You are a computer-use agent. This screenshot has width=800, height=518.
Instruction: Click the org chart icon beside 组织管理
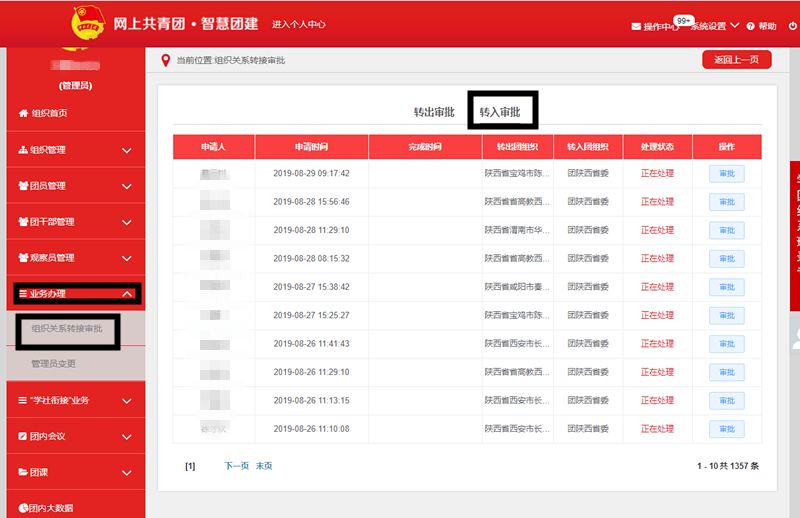(x=23, y=150)
